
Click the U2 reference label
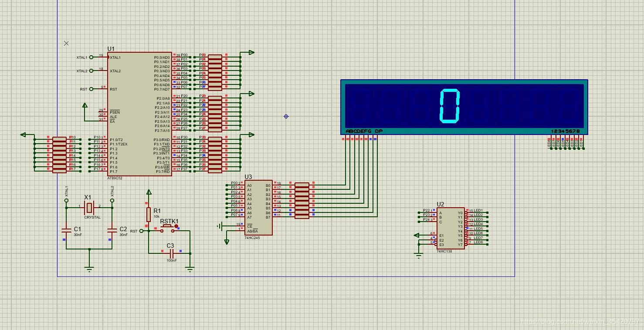coord(441,204)
